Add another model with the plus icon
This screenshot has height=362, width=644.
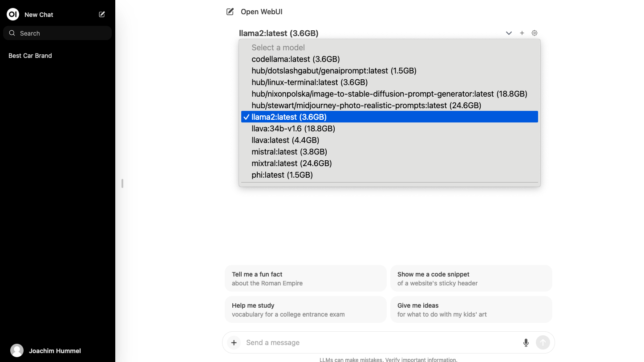click(522, 33)
